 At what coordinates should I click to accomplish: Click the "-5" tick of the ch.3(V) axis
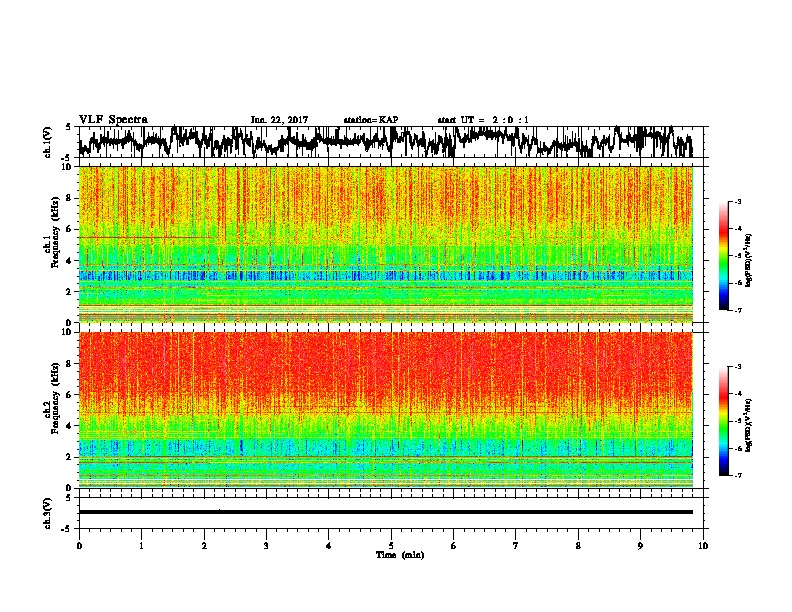(68, 529)
